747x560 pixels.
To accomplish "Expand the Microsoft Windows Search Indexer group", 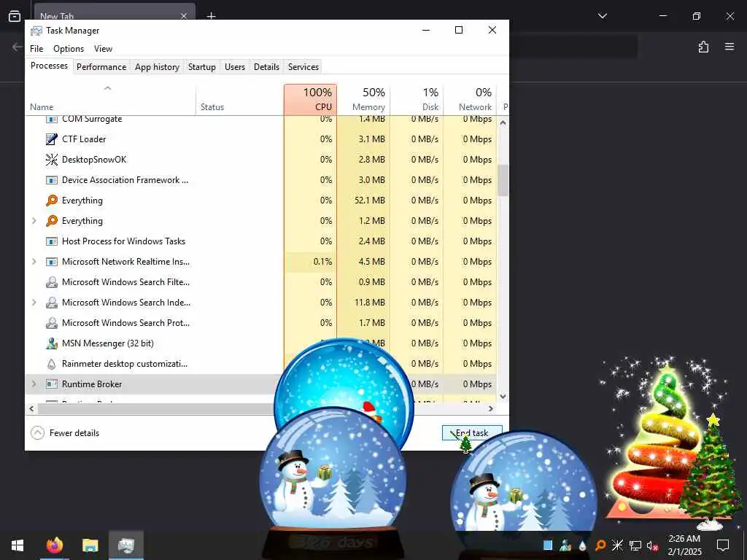I will click(x=34, y=303).
